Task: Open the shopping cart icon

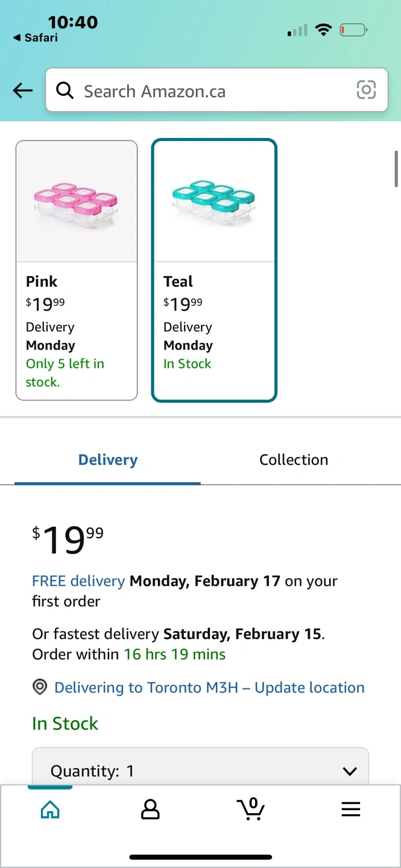Action: point(251,809)
